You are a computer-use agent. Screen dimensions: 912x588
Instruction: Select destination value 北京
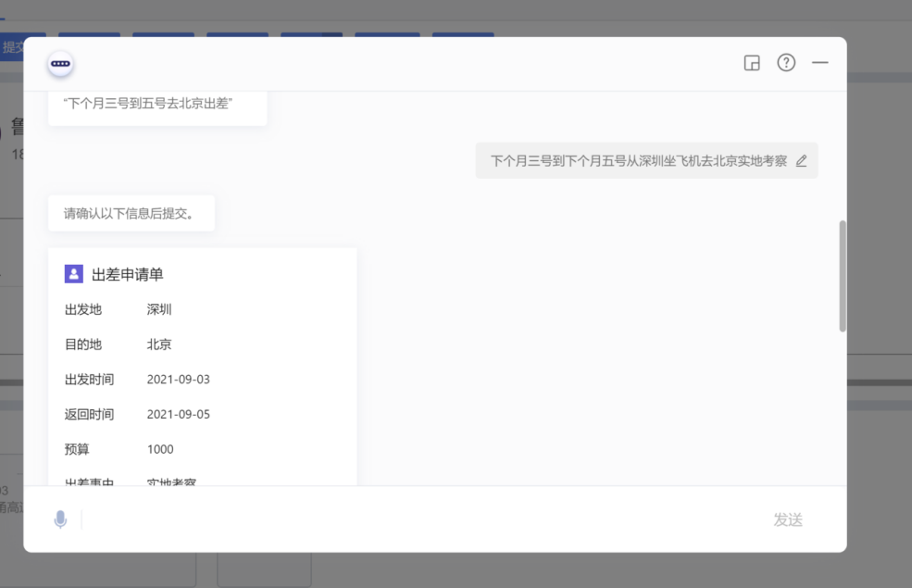tap(158, 344)
